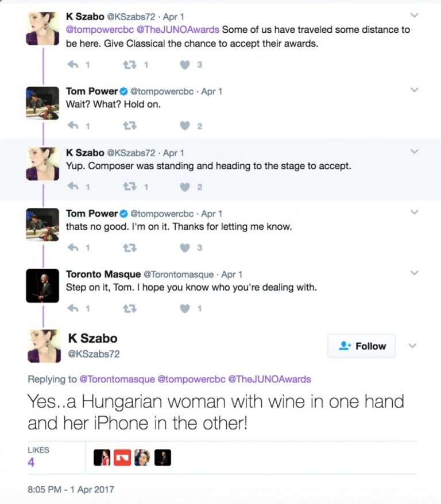Like Tom Power's 'Wait? What? Hold on.' tweet
This screenshot has width=441, height=504.
coord(185,126)
